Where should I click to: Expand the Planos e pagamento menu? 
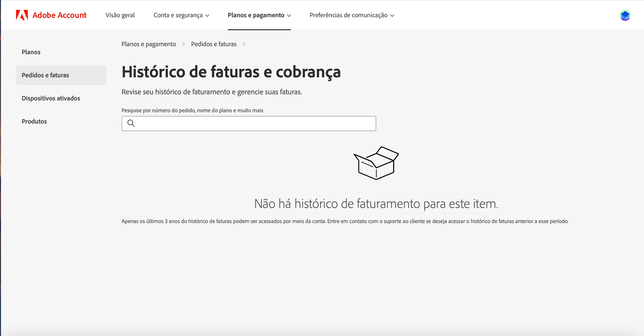(x=259, y=15)
